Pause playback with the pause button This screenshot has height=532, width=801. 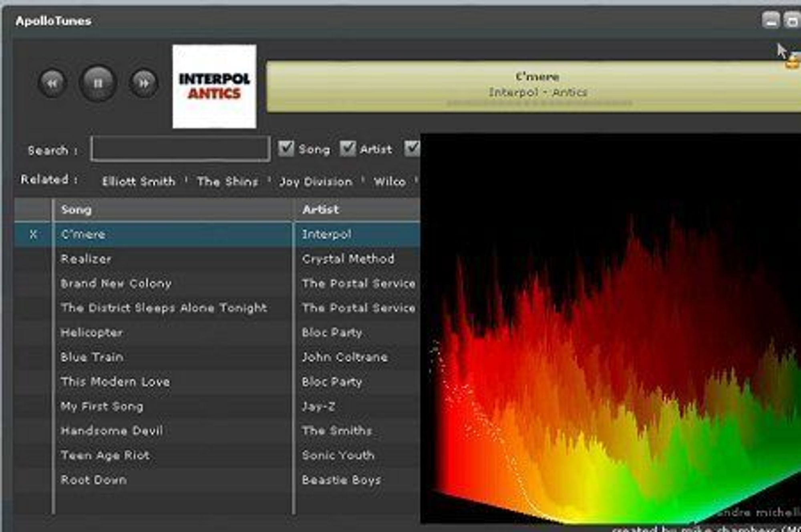coord(98,83)
